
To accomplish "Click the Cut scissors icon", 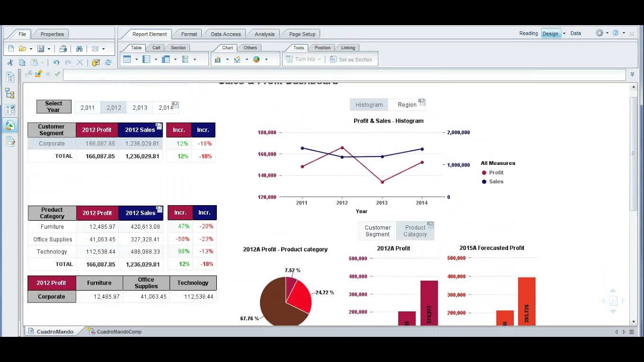I will click(10, 62).
